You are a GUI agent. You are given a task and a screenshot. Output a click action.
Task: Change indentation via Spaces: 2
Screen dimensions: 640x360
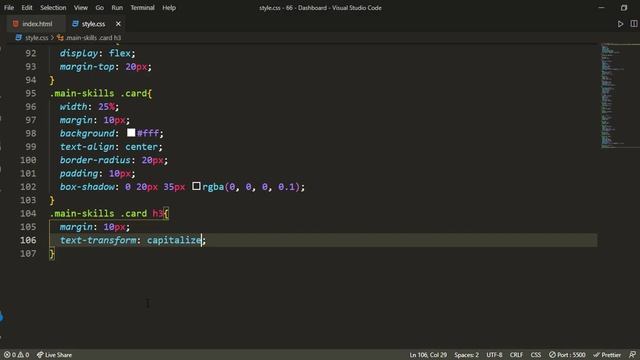[467, 355]
